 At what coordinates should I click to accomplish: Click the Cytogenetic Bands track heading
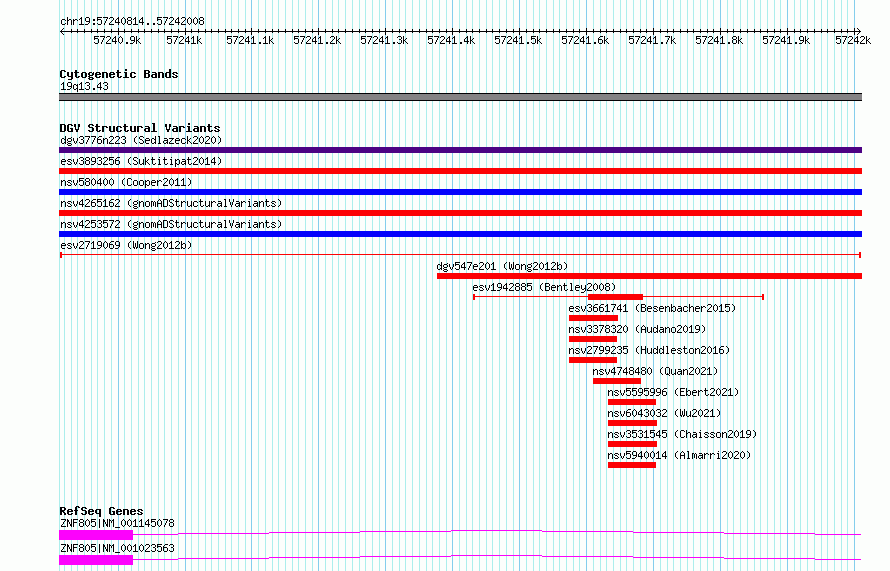[x=119, y=74]
